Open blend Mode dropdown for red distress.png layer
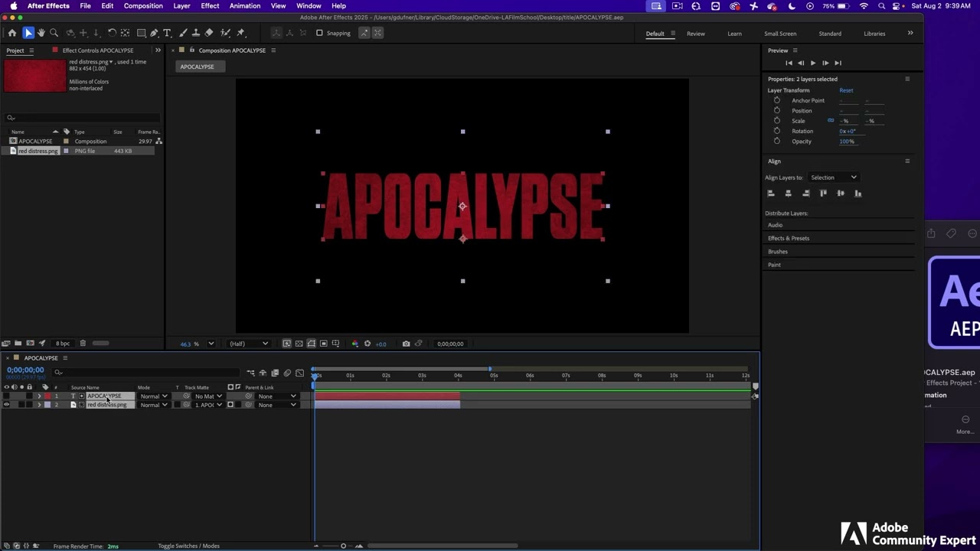Viewport: 980px width, 551px height. [153, 405]
